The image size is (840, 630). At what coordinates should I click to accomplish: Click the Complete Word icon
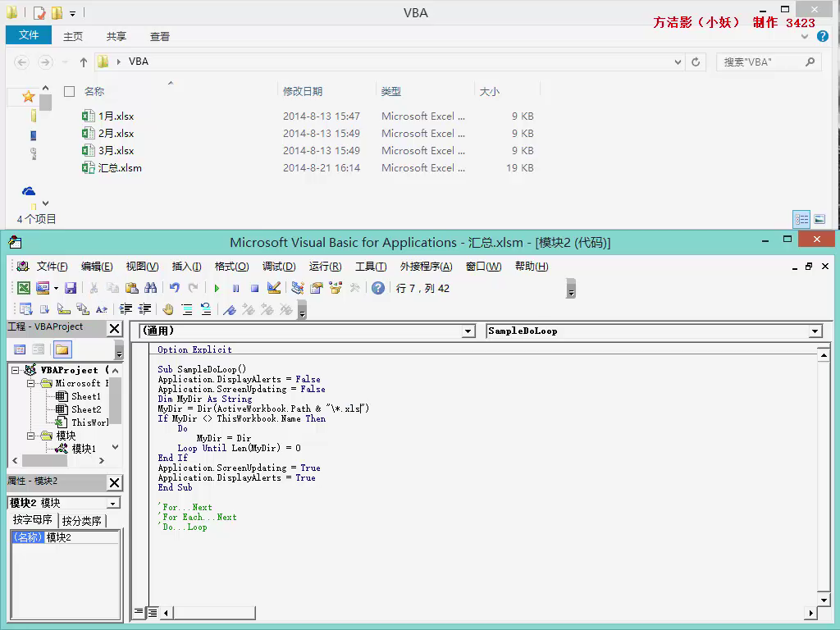(x=101, y=309)
